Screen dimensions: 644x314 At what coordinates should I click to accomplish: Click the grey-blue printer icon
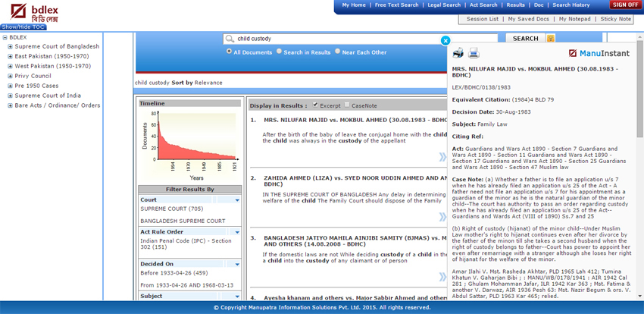pos(474,52)
